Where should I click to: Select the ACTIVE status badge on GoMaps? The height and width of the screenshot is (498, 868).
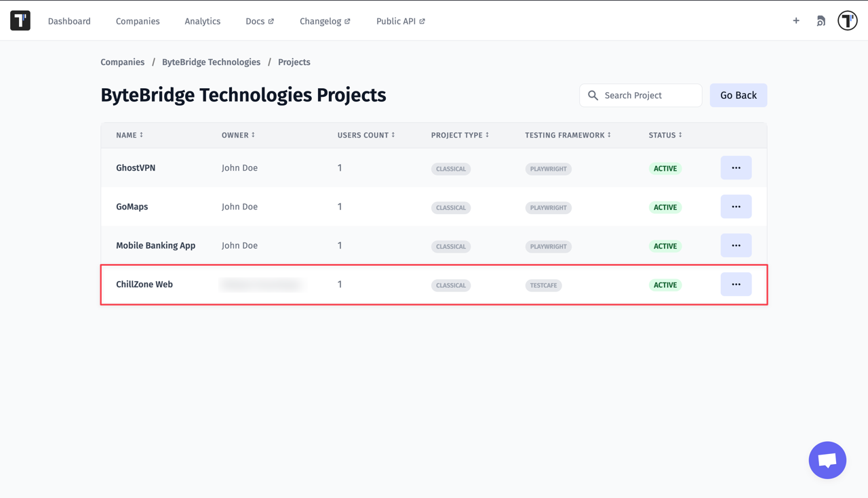point(665,207)
